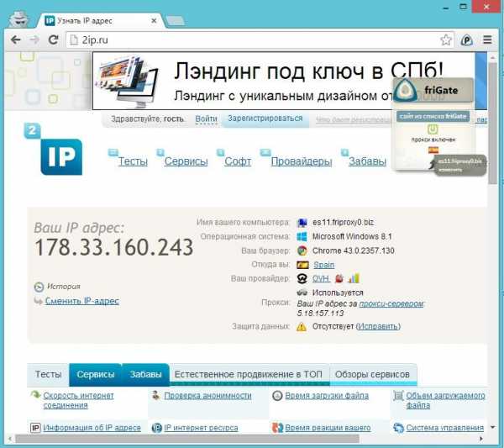Click the OVH provider statistics chart icon
The height and width of the screenshot is (448, 504).
coord(354,278)
